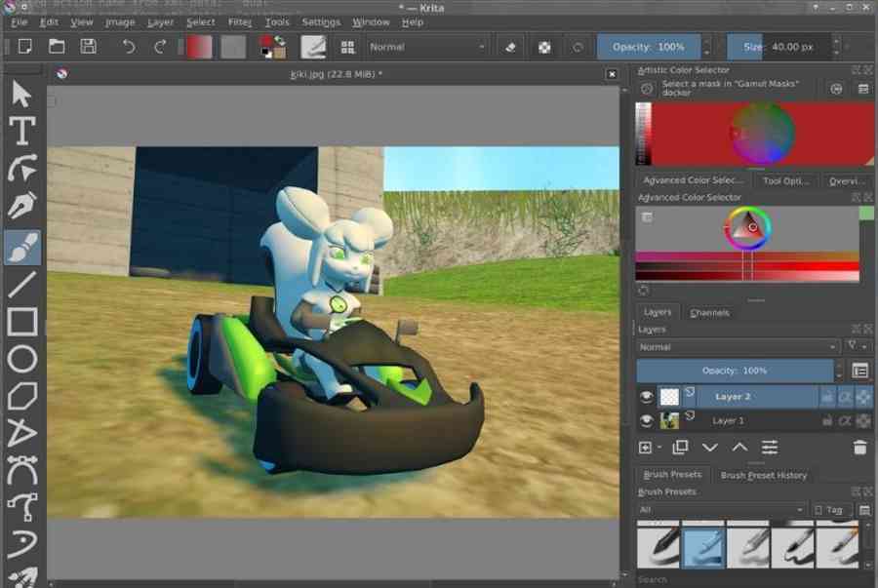
Task: Adjust the Opacity slider in top toolbar
Action: tap(649, 46)
